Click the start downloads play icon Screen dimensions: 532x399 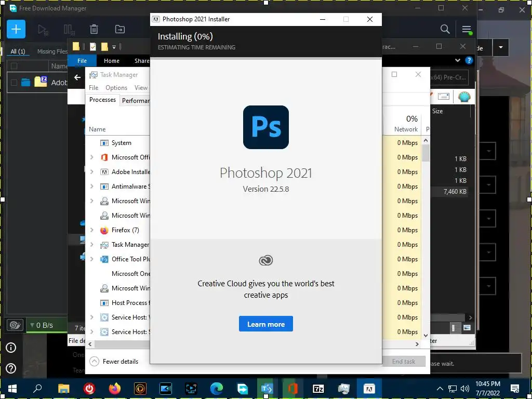[x=43, y=30]
